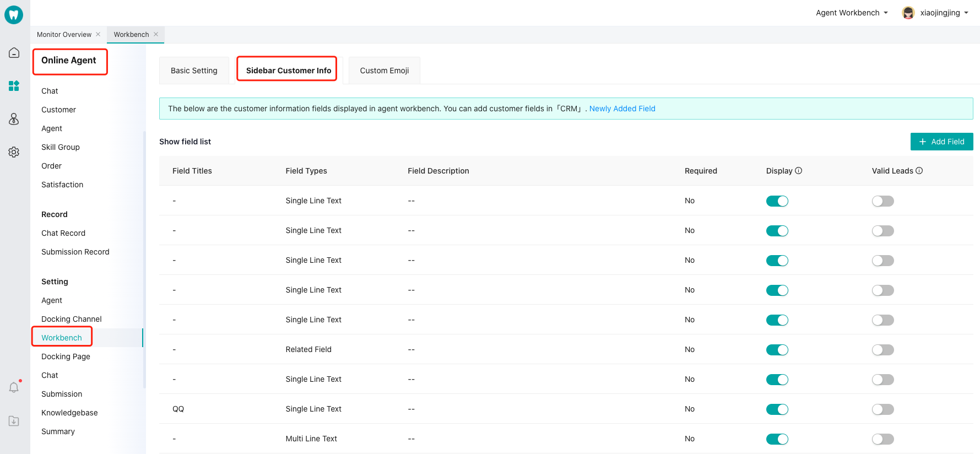The height and width of the screenshot is (454, 980).
Task: Click the Add Field button
Action: click(941, 142)
